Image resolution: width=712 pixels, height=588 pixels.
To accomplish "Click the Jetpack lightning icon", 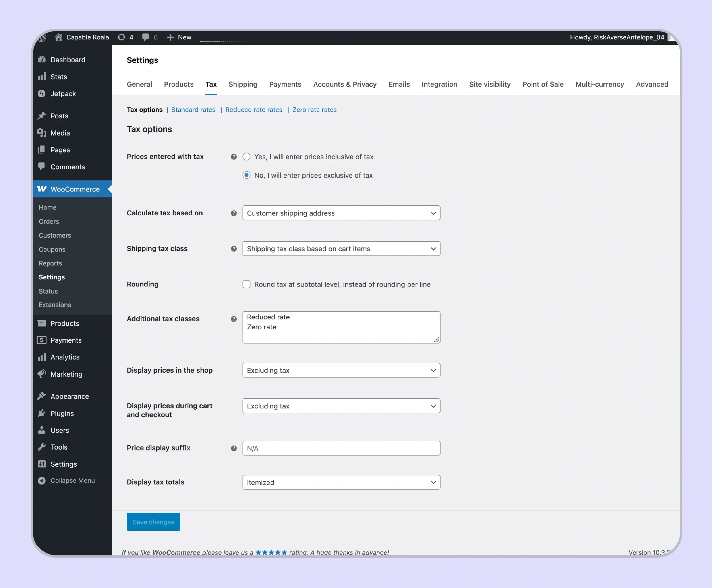I will click(x=42, y=94).
